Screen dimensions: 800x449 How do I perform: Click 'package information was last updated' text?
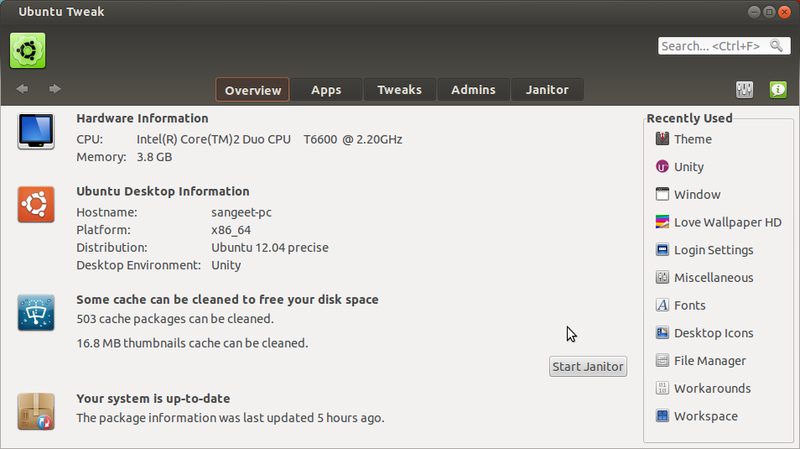230,418
